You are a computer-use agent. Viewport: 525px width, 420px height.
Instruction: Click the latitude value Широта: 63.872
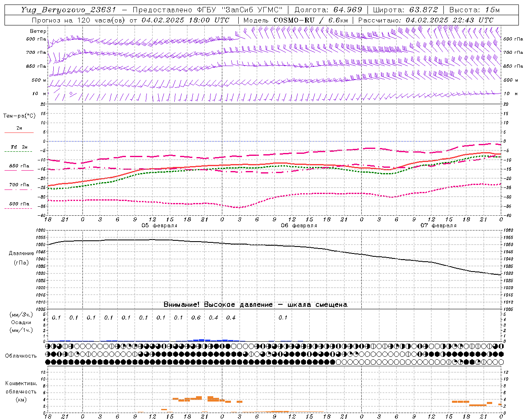pos(406,10)
